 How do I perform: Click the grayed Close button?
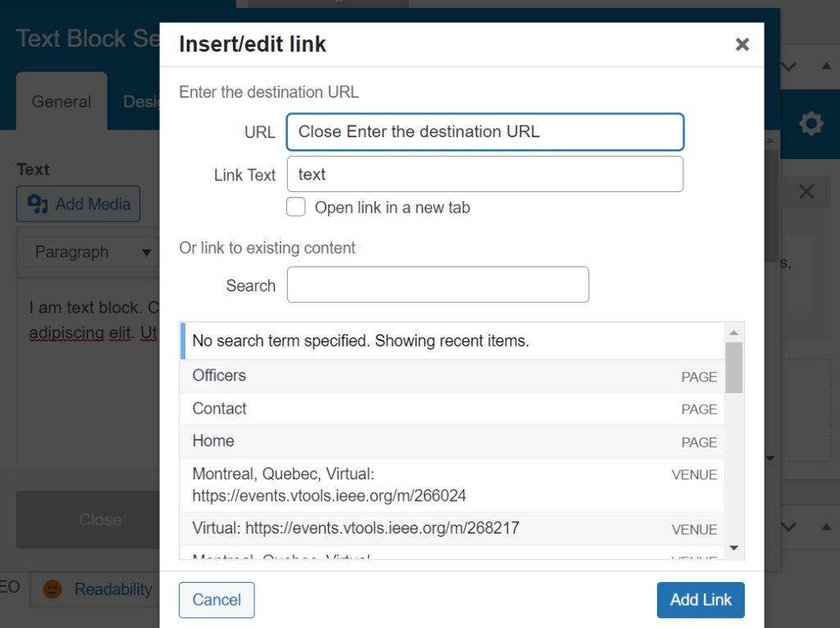coord(100,520)
